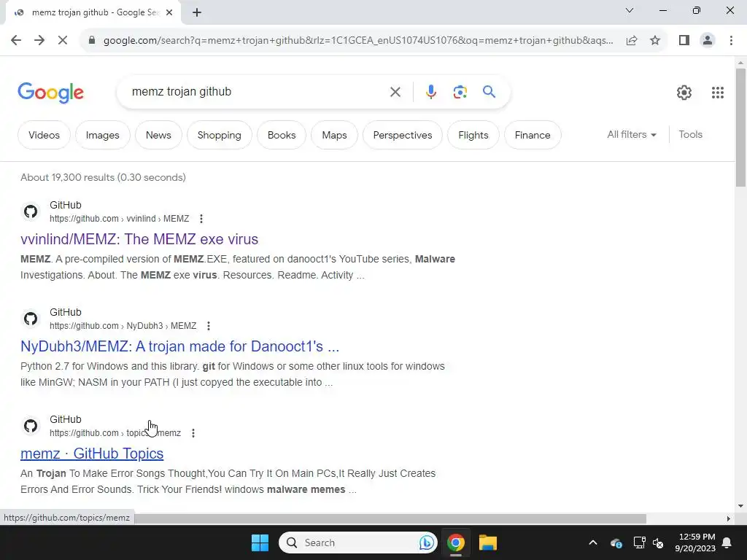
Task: Click GitHub favicon of GitHub Topics result
Action: point(31,426)
